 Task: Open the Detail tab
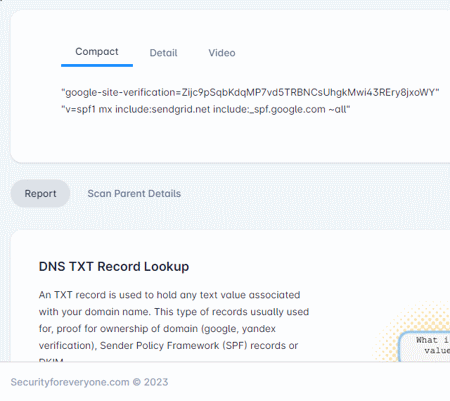pyautogui.click(x=163, y=53)
